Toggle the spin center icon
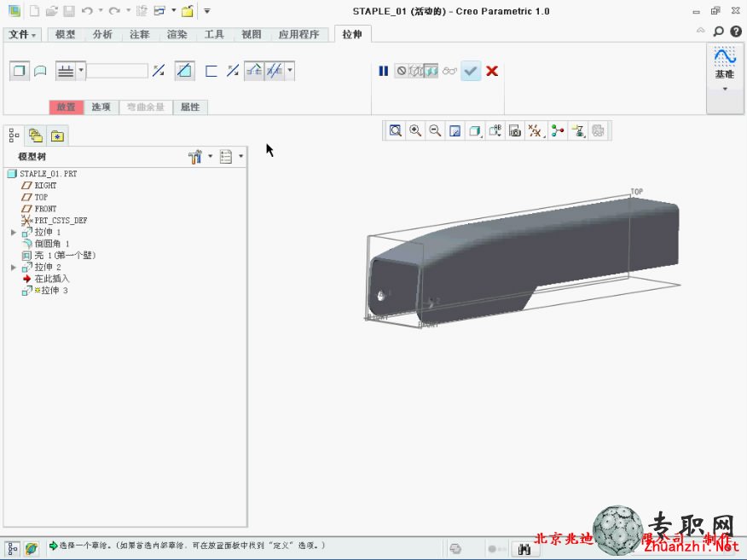747x560 pixels. pos(578,130)
